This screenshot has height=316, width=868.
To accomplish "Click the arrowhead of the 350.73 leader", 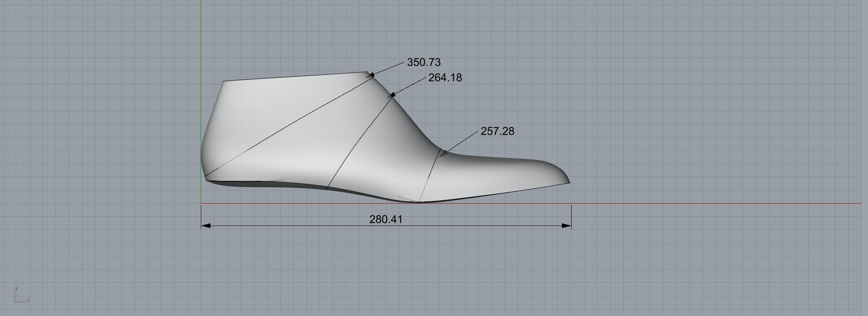I will pyautogui.click(x=371, y=74).
